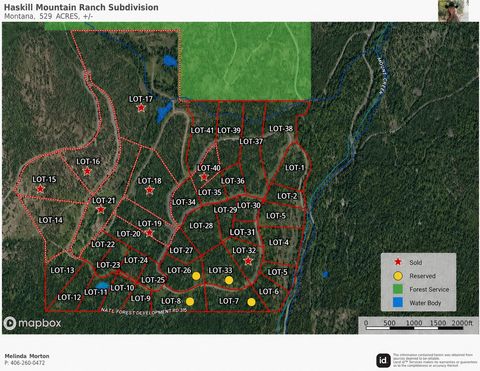
Task: Click the blue Water Body swatch in legend
Action: point(398,303)
